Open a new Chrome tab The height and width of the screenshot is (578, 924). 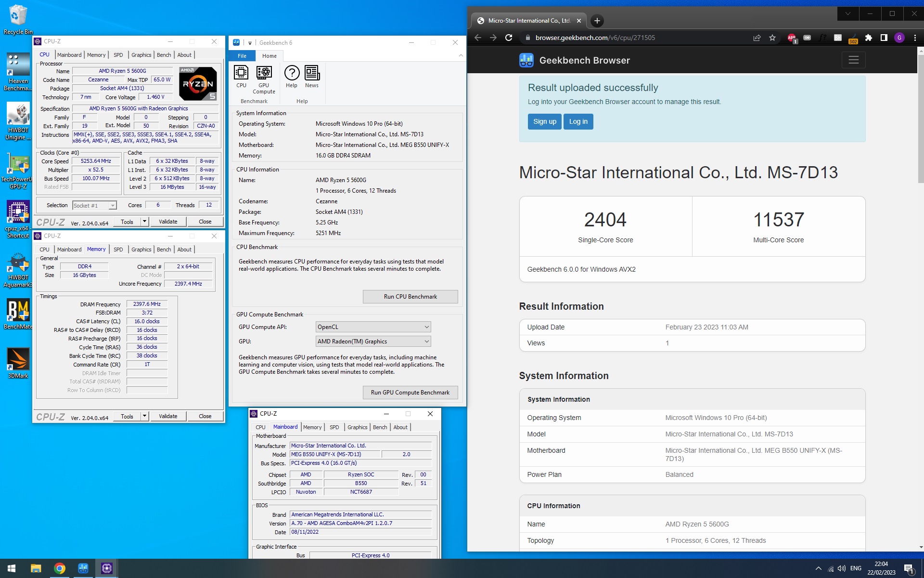pyautogui.click(x=597, y=21)
